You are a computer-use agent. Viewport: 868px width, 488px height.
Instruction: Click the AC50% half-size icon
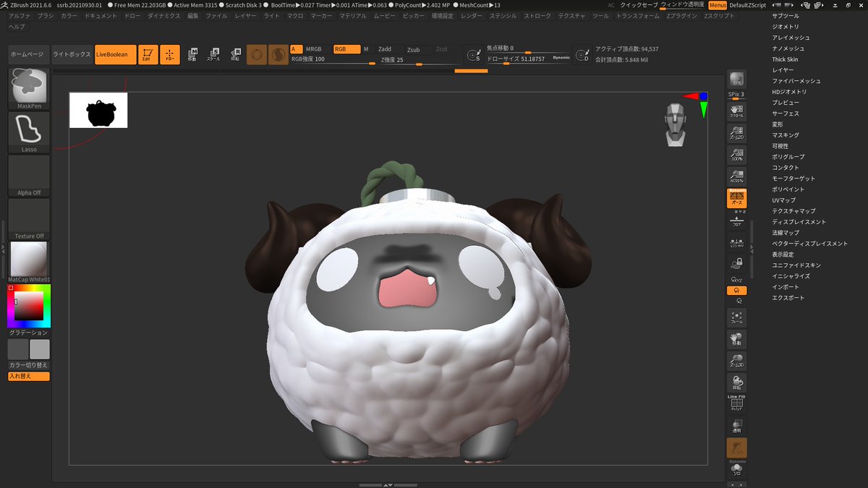tap(737, 176)
